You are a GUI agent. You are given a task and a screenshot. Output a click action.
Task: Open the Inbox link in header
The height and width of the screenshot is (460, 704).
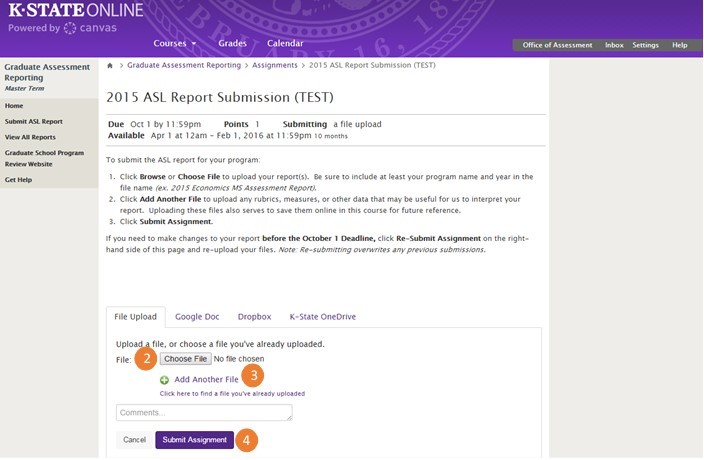point(614,45)
